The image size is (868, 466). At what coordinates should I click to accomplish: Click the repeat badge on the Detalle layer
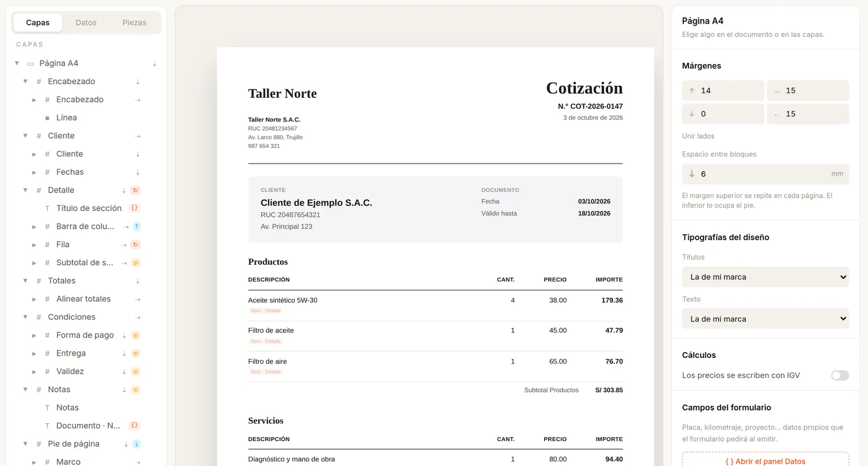coord(135,190)
